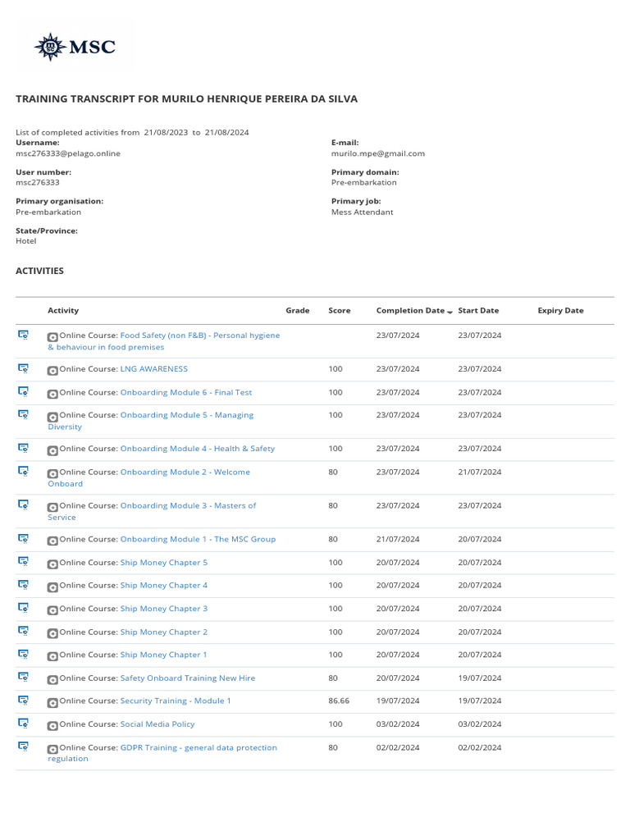
Task: Open Onboarding Module 4 - Health & Safety link
Action: (x=197, y=449)
